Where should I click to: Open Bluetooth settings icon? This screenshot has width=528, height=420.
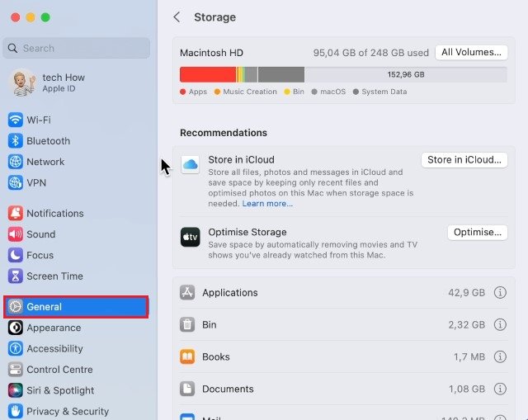coord(15,141)
